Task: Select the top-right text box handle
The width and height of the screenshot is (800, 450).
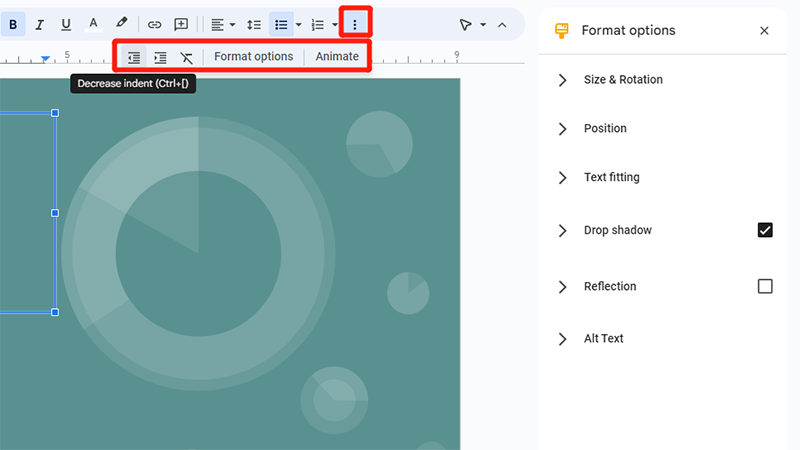Action: coord(55,113)
